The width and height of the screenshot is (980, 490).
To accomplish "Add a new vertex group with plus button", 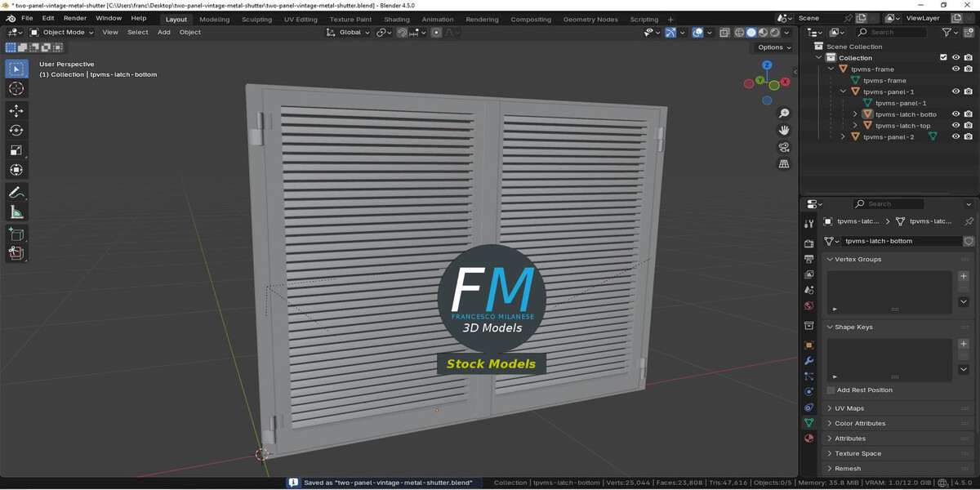I will (964, 276).
